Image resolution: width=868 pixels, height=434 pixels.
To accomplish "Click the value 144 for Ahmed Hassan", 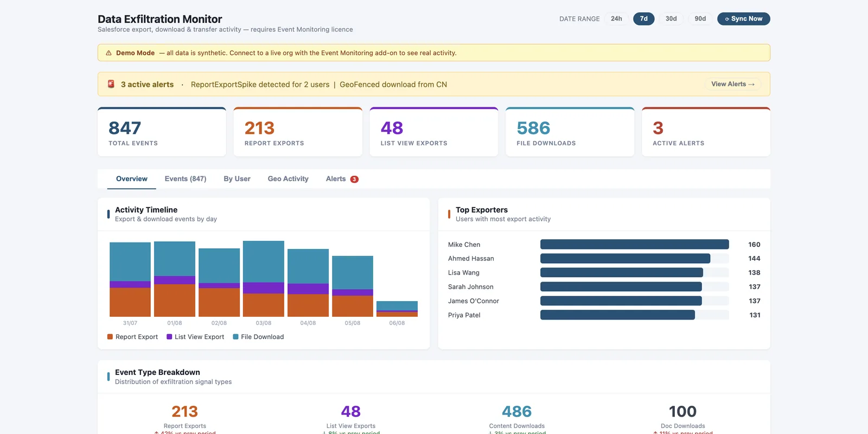I will click(754, 259).
